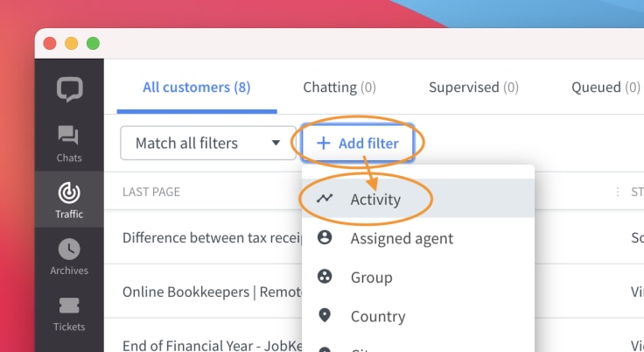644x352 pixels.
Task: Expand the Match all filters dropdown
Action: 208,143
